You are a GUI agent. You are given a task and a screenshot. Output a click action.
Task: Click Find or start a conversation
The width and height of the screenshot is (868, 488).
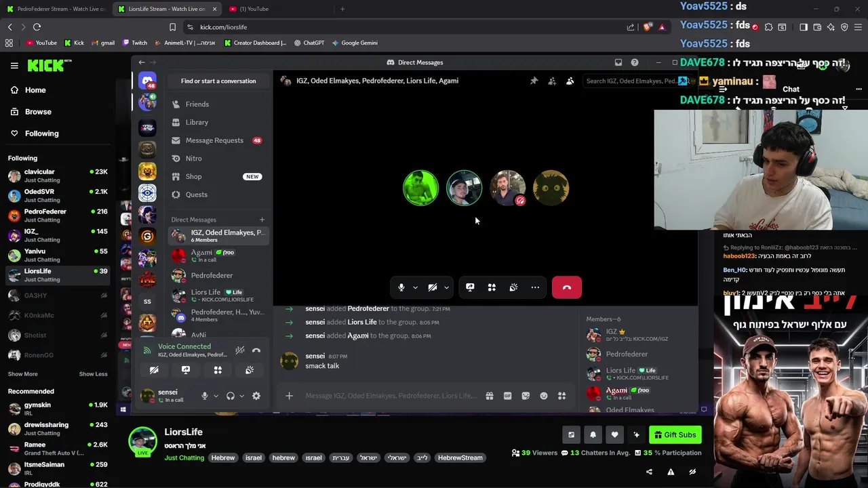218,81
